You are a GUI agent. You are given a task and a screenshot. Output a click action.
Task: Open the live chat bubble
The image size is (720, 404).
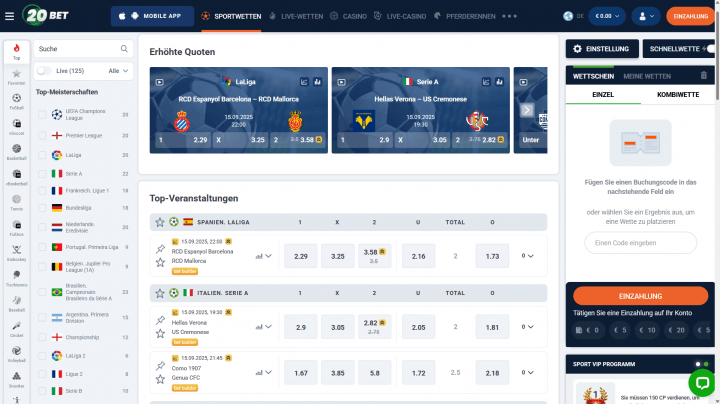(x=702, y=382)
